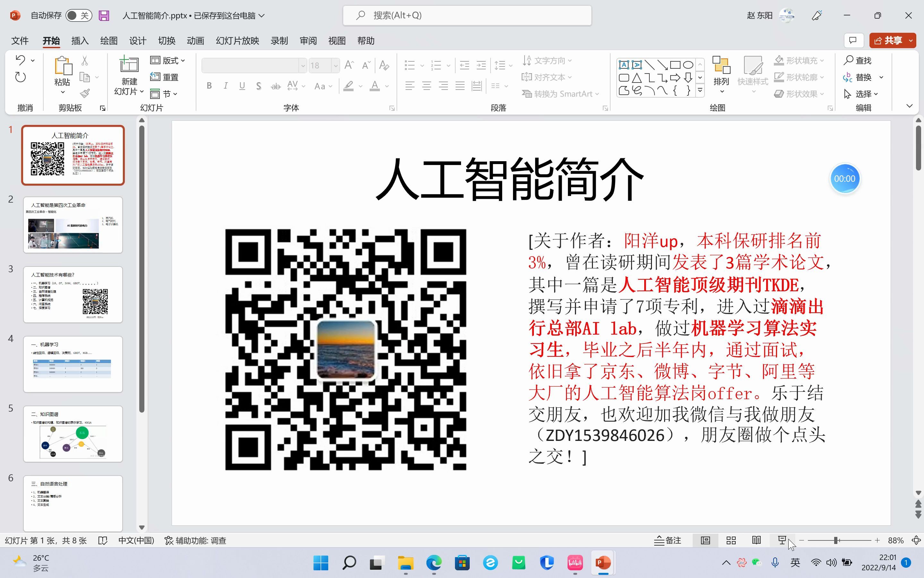The image size is (924, 578).
Task: Click the Save icon in title bar
Action: pyautogui.click(x=104, y=16)
